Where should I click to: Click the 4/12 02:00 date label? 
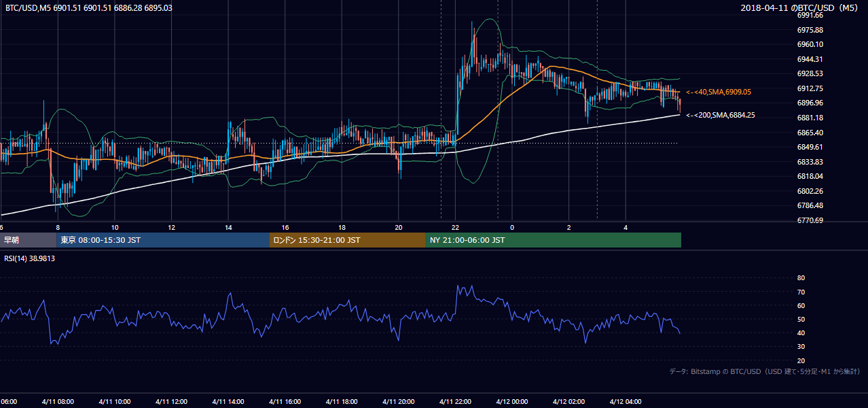568,402
